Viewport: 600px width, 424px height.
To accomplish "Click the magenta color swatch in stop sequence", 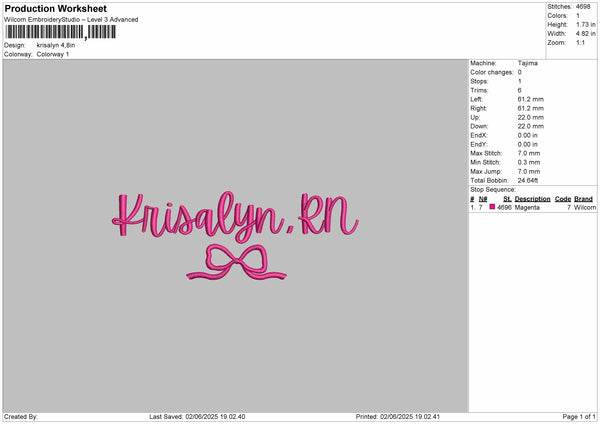I will click(492, 207).
